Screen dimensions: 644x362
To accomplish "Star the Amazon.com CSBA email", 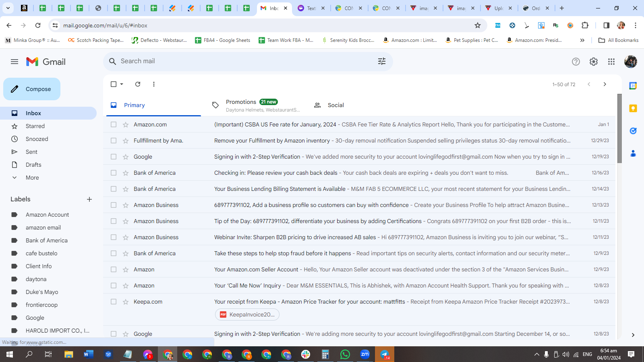I will click(126, 124).
